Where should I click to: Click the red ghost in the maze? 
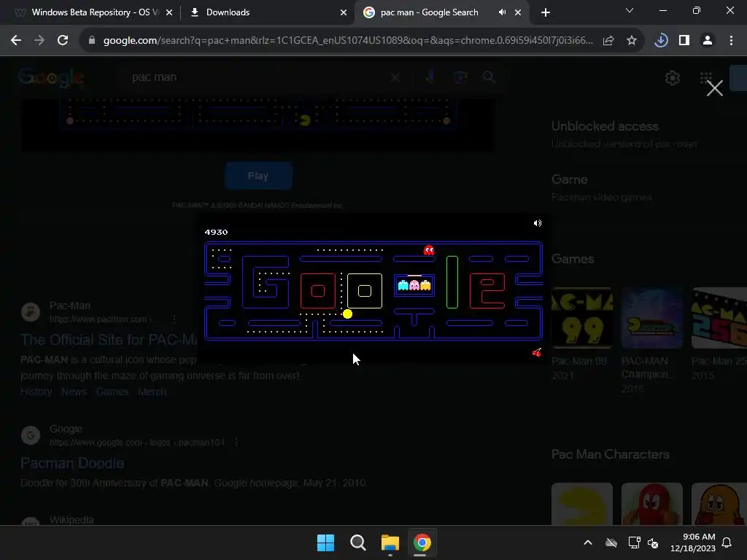429,251
